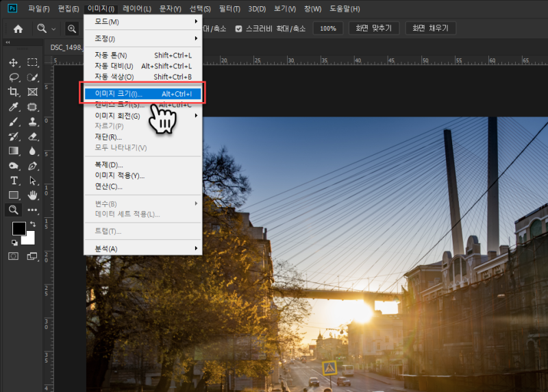Switch to the DSC_1498 document tab
This screenshot has width=548, height=392.
(x=65, y=47)
